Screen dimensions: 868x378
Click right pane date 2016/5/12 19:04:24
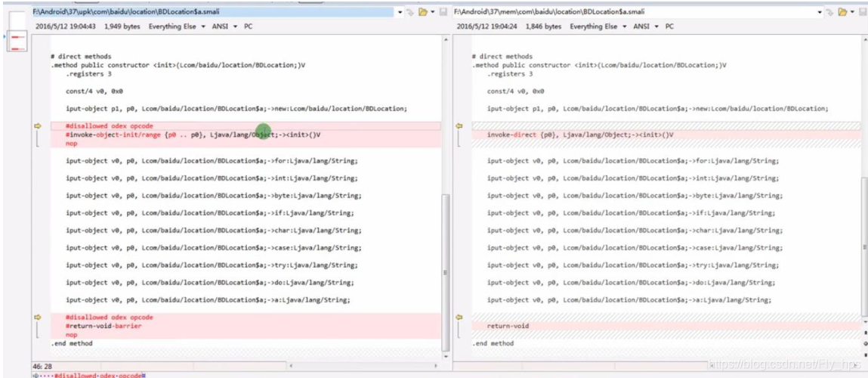click(487, 26)
